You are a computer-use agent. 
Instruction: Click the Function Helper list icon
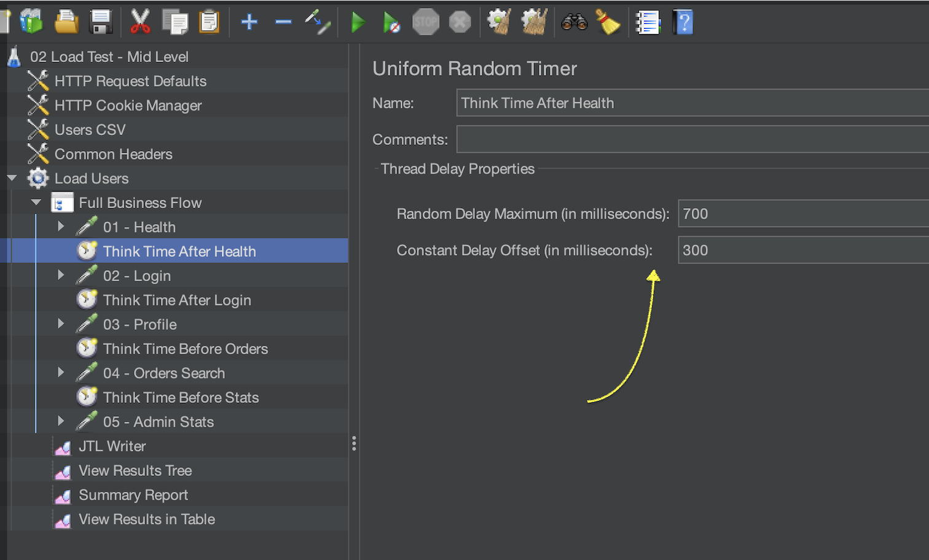point(648,23)
